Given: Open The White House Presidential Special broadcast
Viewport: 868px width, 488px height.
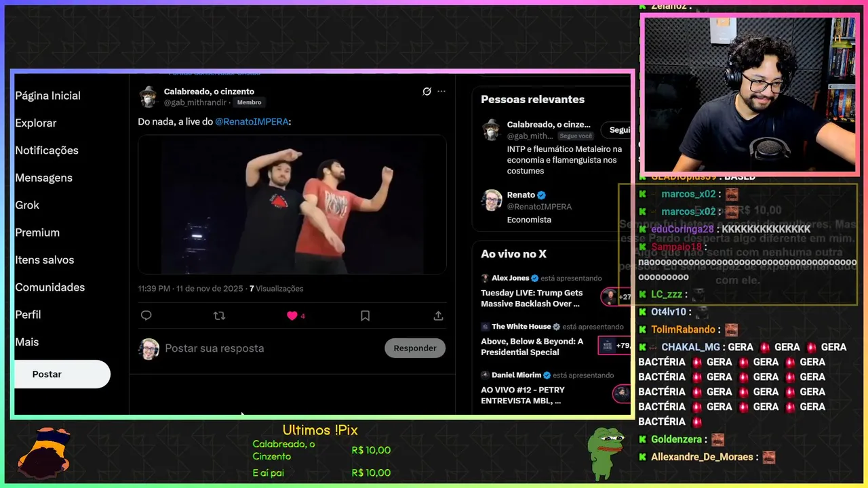Looking at the screenshot, I should click(532, 347).
